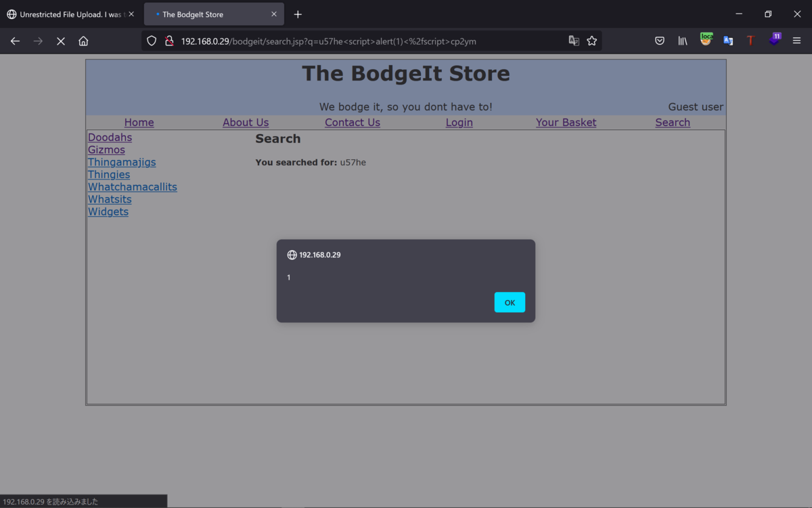Screen dimensions: 812x508
Task: Click the Search page heading
Action: [x=278, y=139]
